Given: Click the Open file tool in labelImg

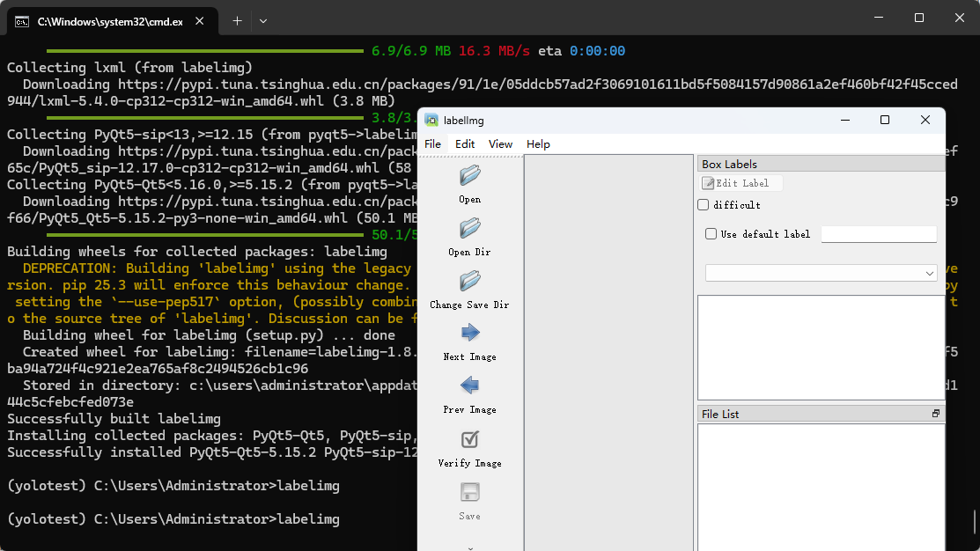Looking at the screenshot, I should point(469,184).
